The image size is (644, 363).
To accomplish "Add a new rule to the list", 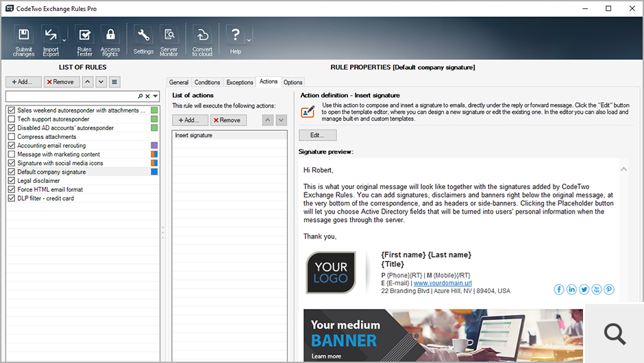I will click(23, 82).
